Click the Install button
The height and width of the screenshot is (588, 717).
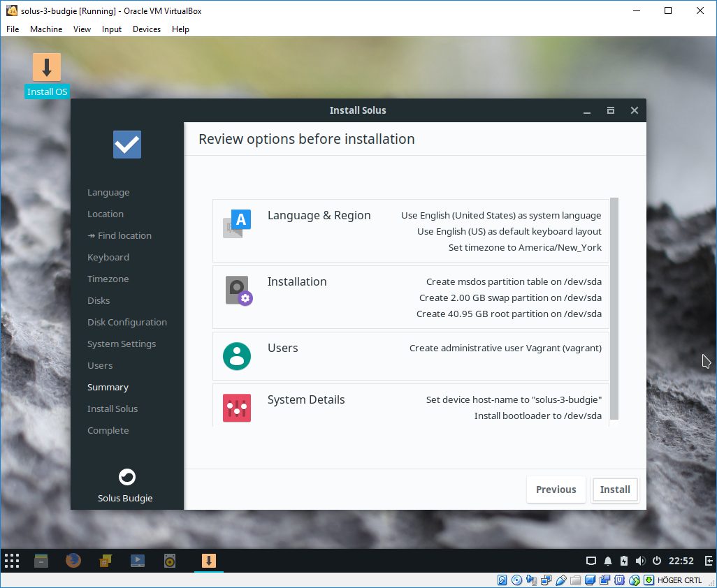pyautogui.click(x=614, y=490)
